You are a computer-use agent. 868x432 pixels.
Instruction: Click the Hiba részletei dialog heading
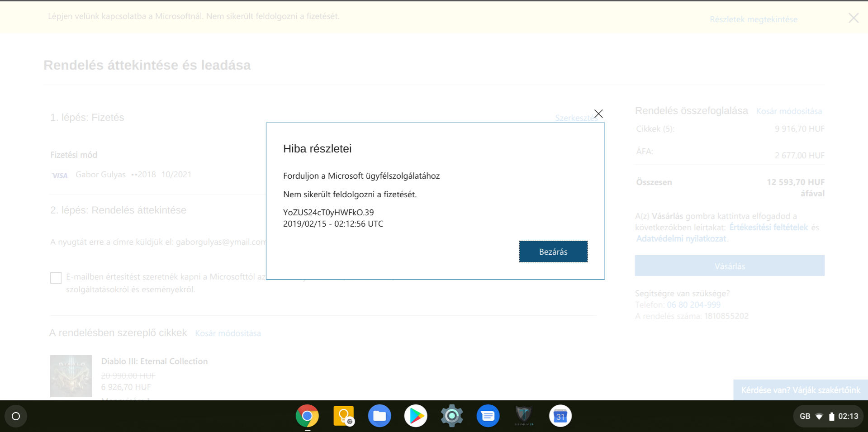[318, 149]
